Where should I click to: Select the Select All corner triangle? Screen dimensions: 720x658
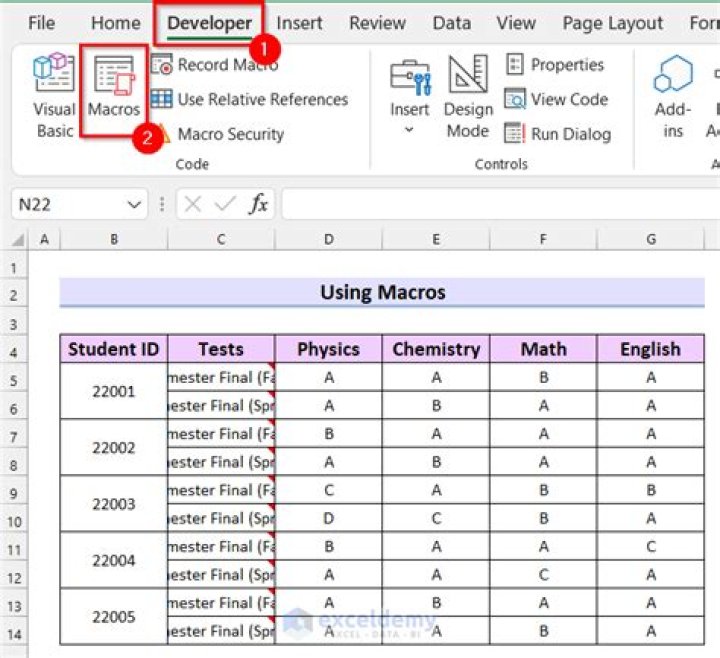(17, 240)
